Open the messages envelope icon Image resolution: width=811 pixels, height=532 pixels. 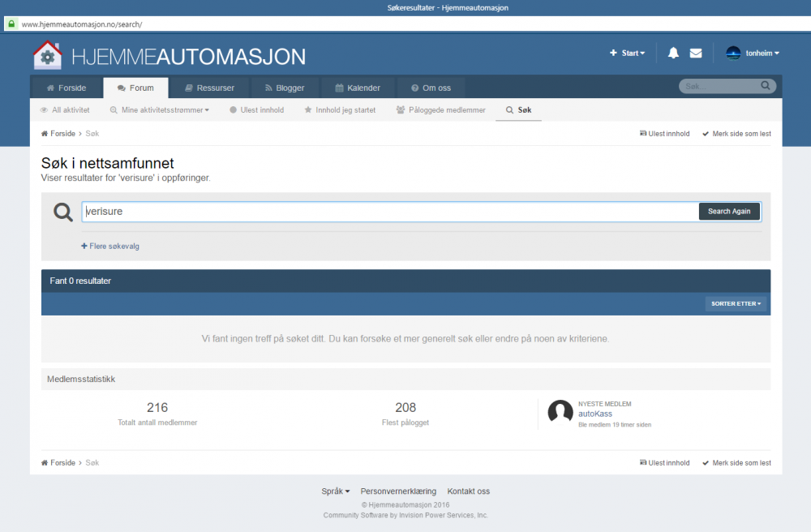(696, 54)
